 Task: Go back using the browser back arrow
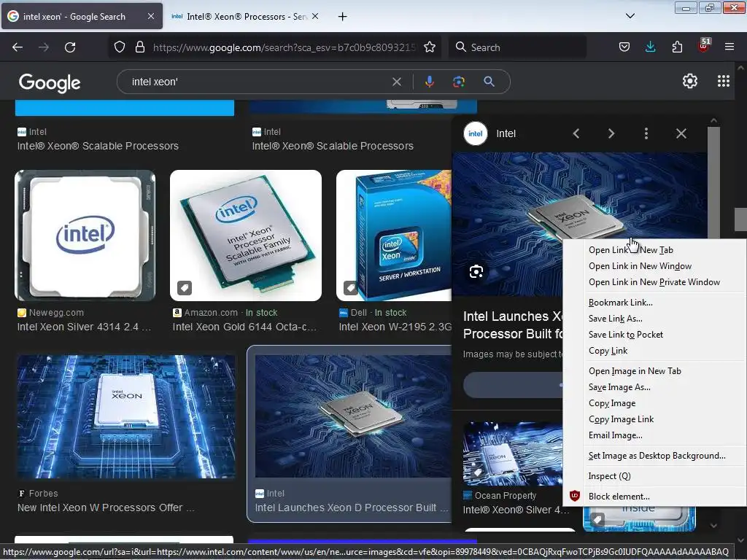(18, 47)
